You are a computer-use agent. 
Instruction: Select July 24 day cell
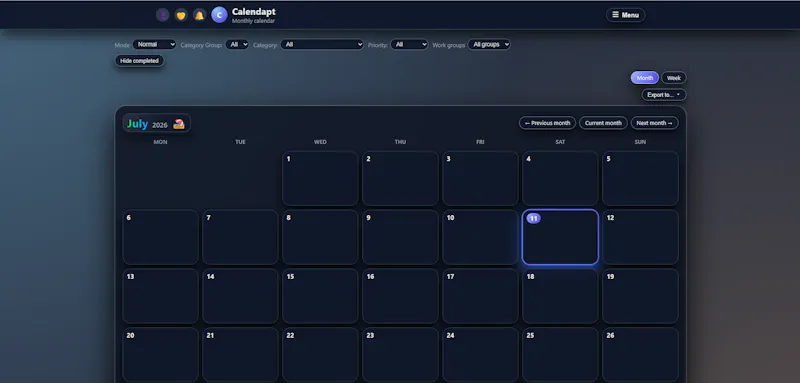(480, 355)
